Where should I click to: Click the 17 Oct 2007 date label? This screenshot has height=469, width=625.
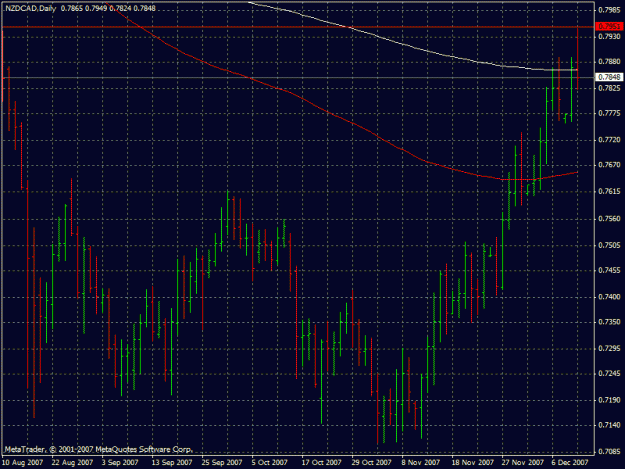pyautogui.click(x=322, y=463)
